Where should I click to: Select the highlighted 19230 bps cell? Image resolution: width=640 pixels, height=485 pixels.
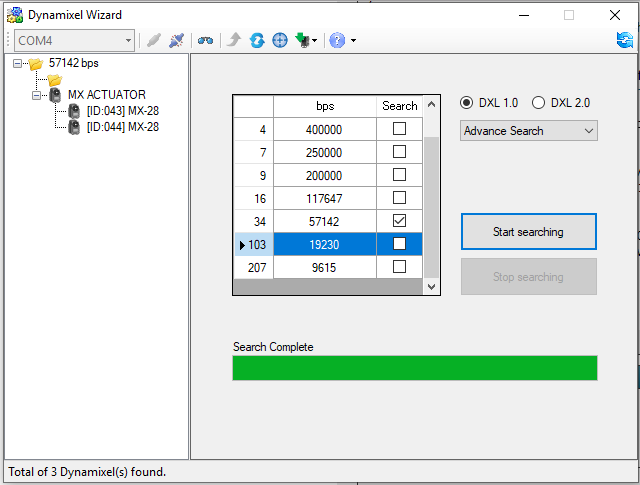coord(325,244)
